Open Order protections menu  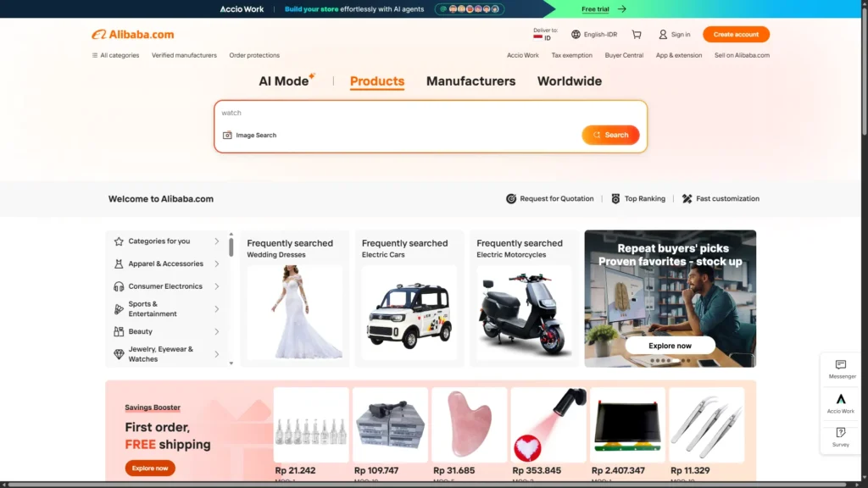pyautogui.click(x=254, y=55)
